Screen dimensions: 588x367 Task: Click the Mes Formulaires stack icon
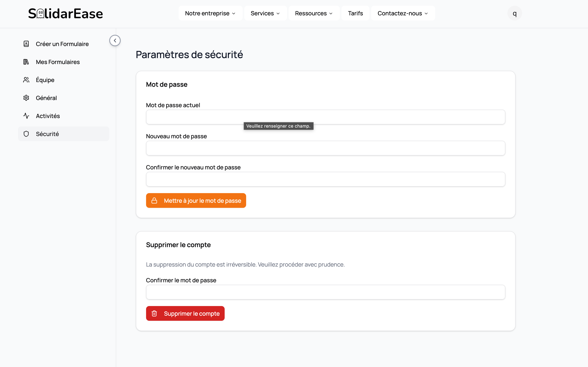pyautogui.click(x=26, y=62)
